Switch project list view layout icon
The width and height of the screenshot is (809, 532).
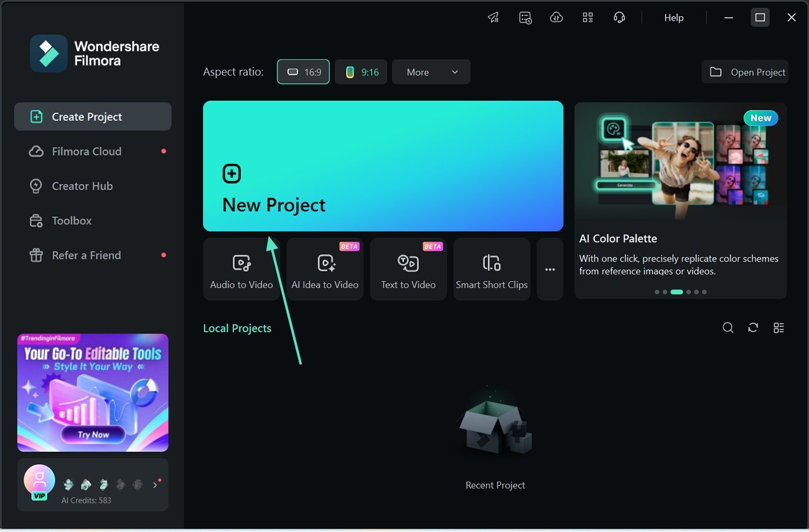779,328
